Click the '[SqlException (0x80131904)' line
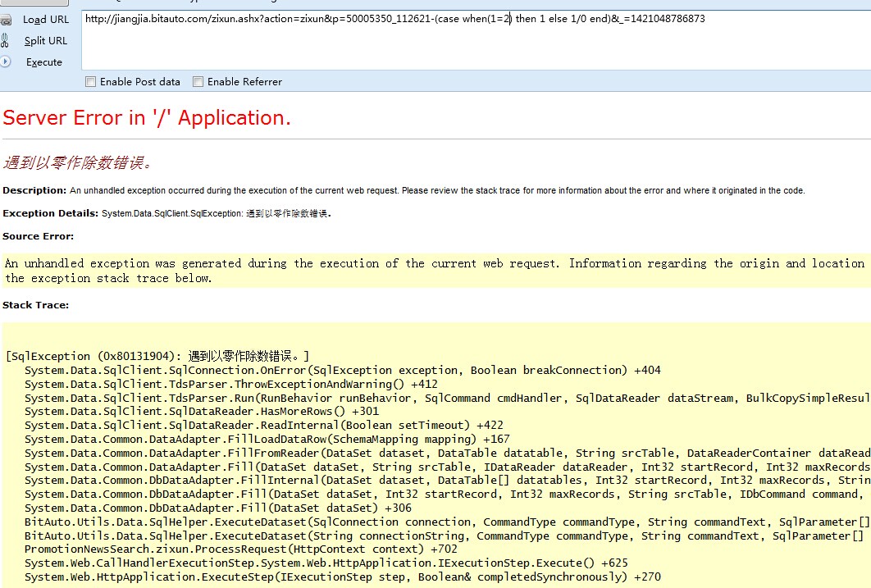The width and height of the screenshot is (871, 588). [x=157, y=357]
